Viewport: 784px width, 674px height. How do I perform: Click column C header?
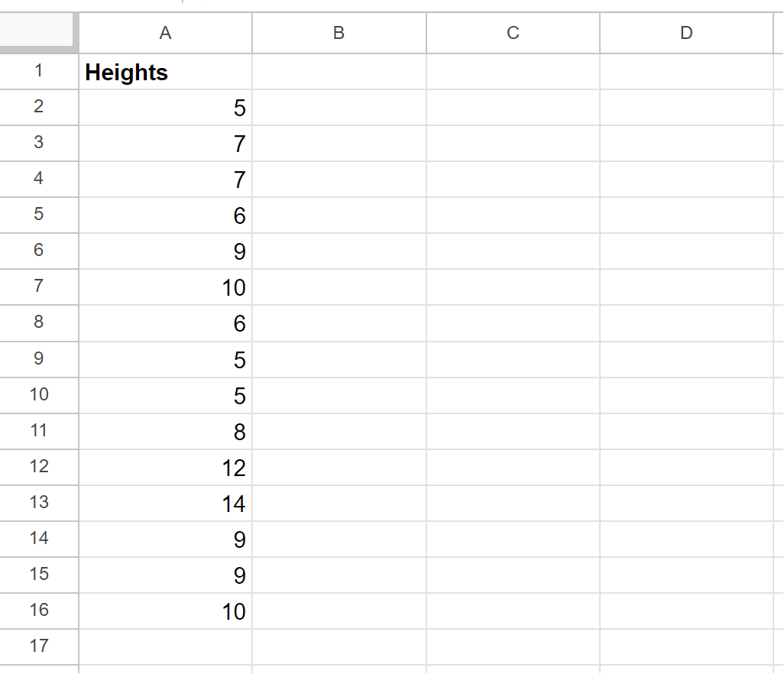tap(513, 33)
